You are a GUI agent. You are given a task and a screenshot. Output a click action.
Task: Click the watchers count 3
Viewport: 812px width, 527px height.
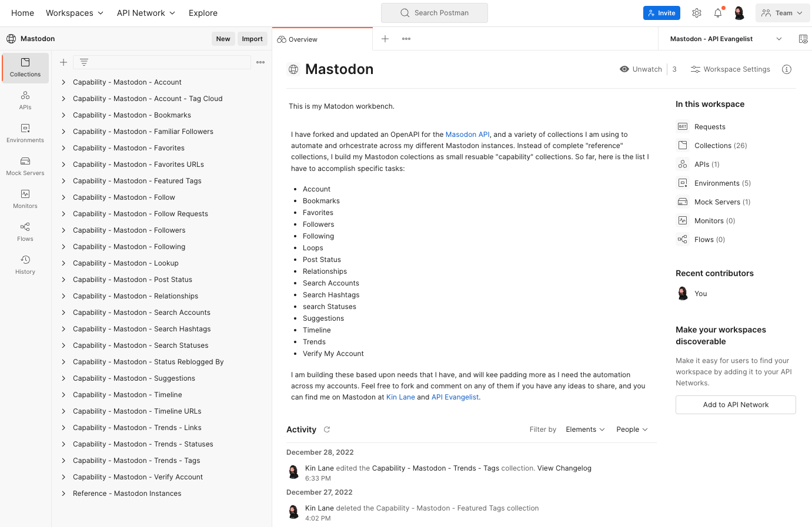pyautogui.click(x=674, y=69)
